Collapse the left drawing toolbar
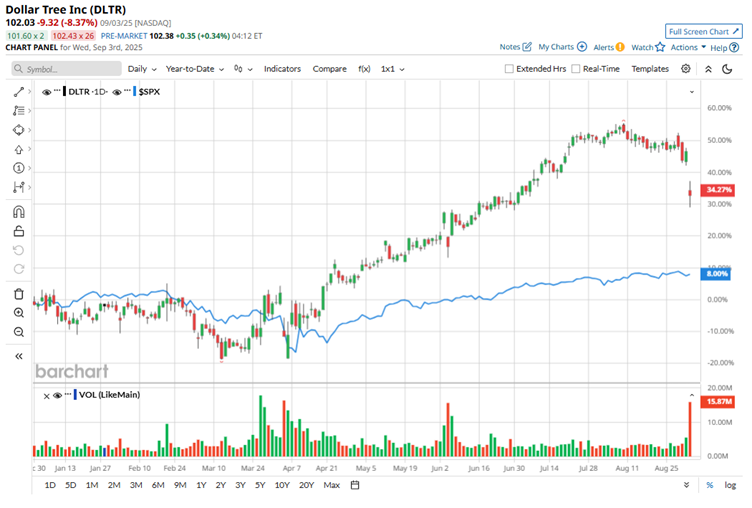 coord(19,356)
